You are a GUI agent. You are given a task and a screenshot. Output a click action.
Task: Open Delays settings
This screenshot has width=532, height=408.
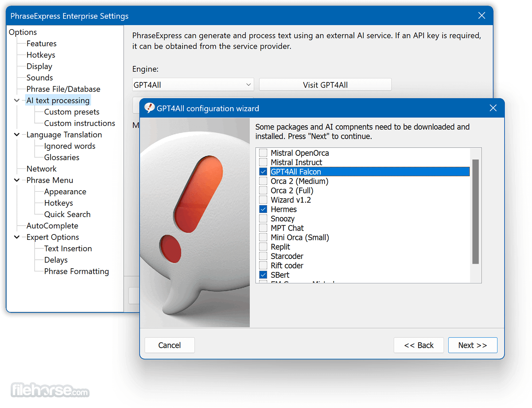[x=56, y=260]
